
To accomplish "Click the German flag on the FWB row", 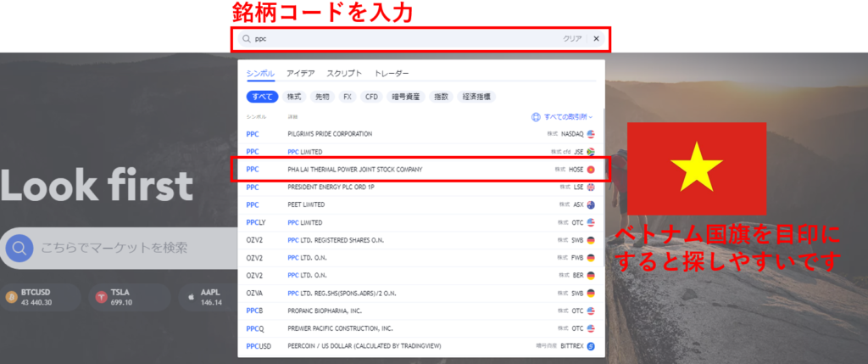I will point(591,258).
